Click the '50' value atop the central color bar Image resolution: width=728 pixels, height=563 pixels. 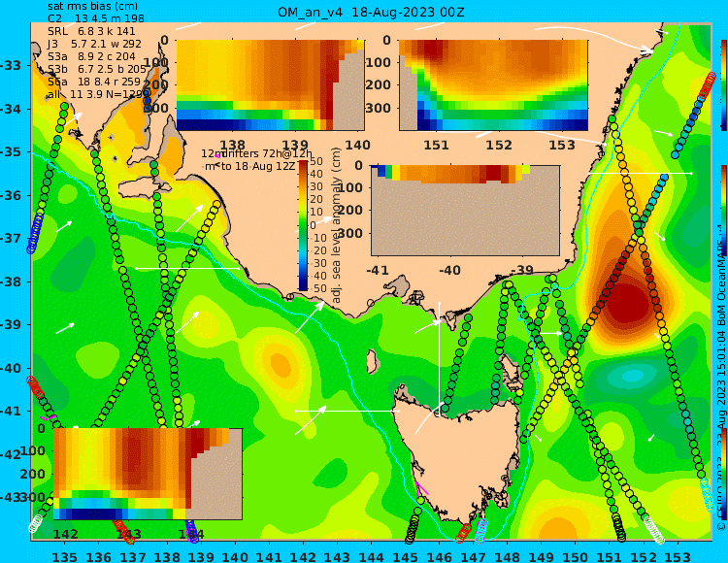point(316,161)
